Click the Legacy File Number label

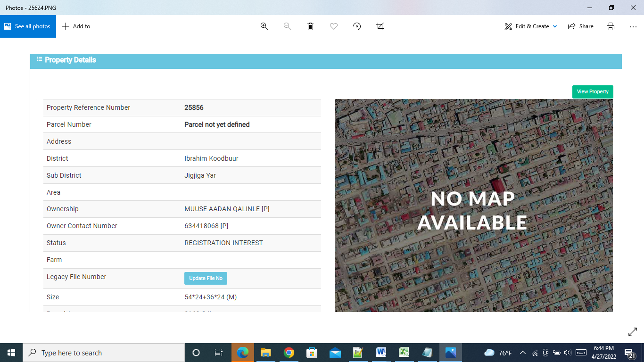76,277
